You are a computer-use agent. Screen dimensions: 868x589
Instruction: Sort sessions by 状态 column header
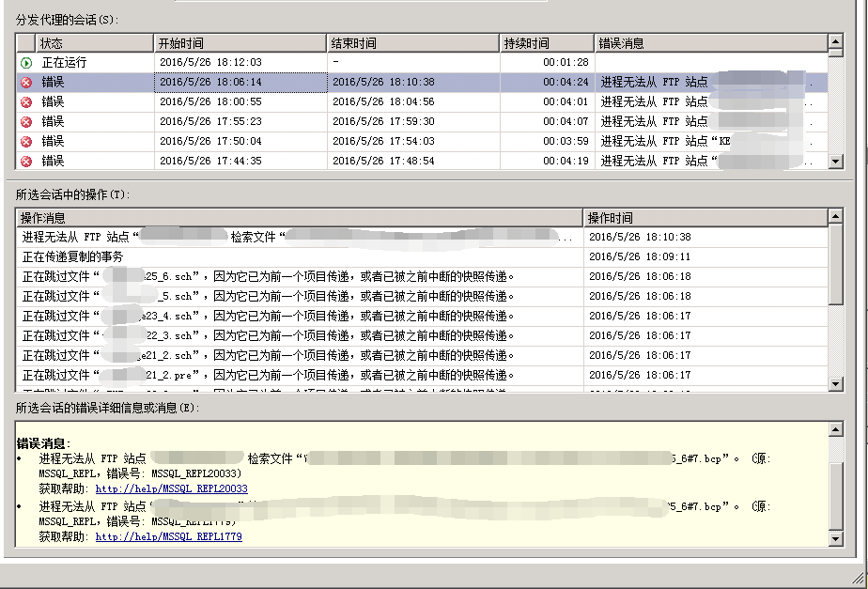95,43
